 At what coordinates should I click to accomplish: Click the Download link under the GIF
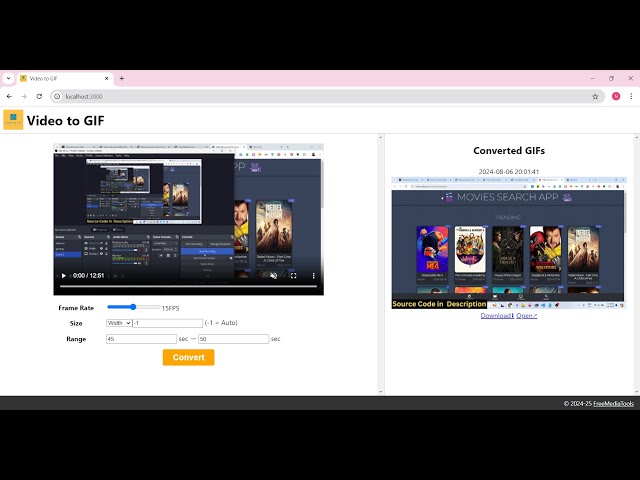tap(497, 315)
